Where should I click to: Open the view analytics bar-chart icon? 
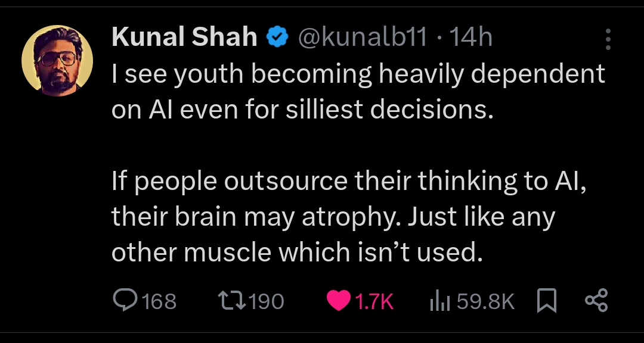tap(439, 301)
